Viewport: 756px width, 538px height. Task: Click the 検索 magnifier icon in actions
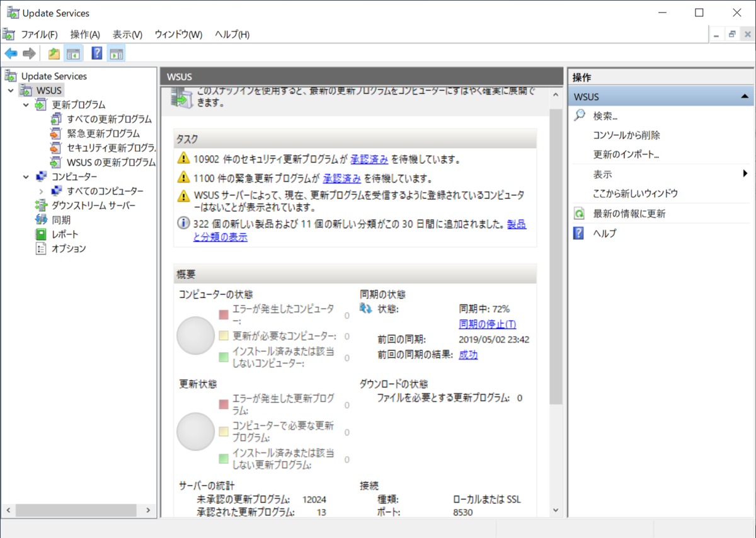580,115
